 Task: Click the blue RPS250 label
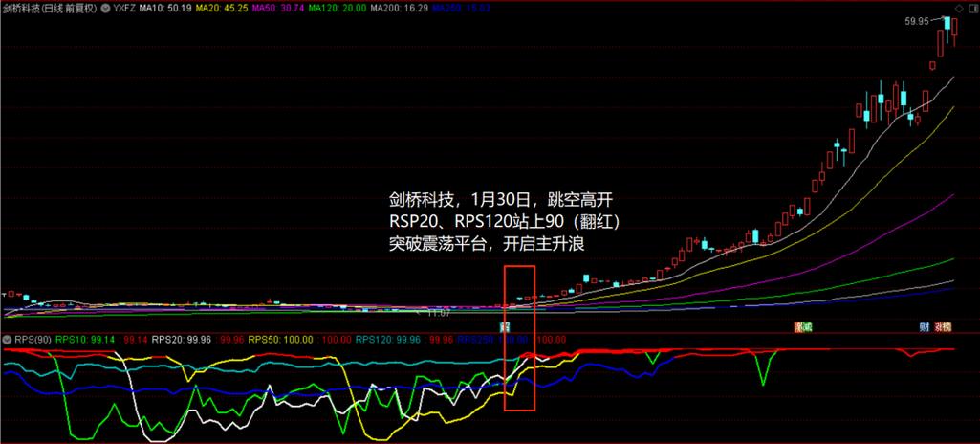(x=493, y=340)
